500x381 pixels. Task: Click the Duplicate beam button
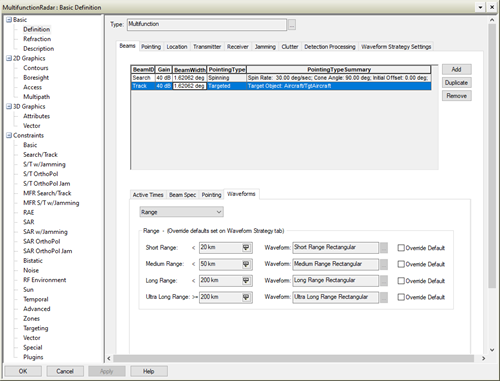click(456, 83)
